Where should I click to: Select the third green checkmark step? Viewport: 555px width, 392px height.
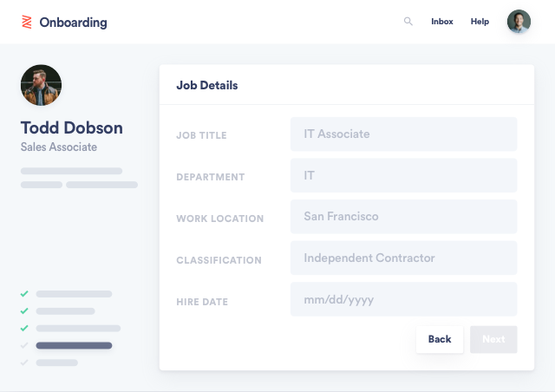point(24,329)
